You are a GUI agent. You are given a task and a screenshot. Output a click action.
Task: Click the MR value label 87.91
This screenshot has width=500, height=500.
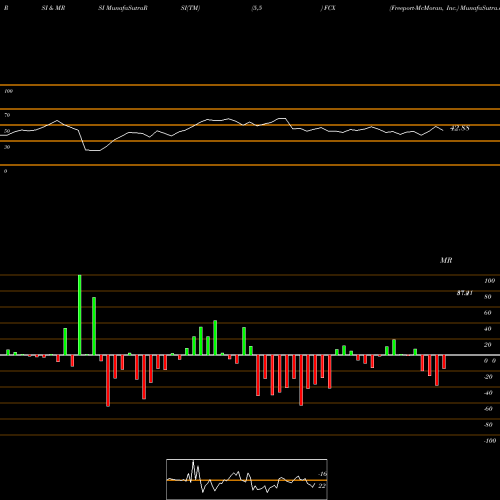pos(464,293)
